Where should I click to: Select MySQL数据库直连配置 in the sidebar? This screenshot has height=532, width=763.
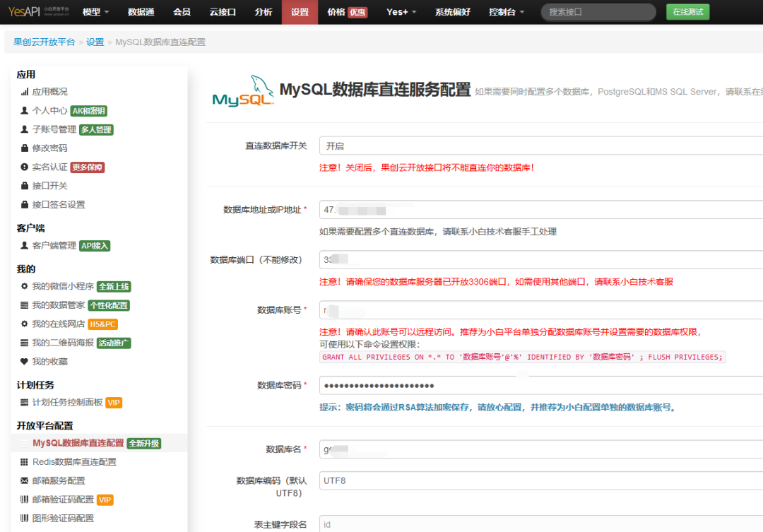point(78,443)
